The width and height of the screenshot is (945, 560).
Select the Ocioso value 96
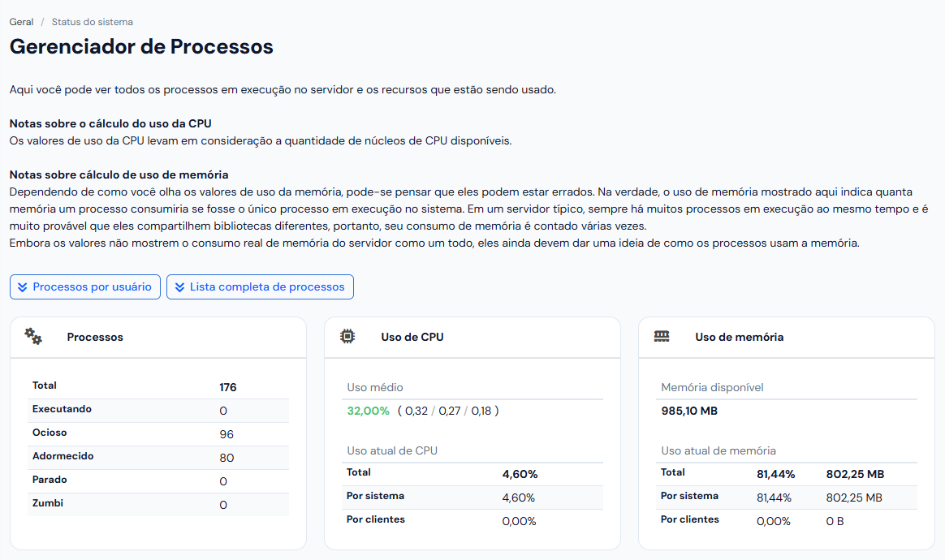(227, 434)
